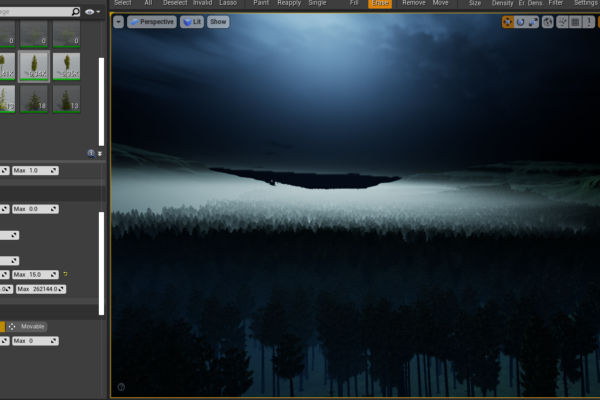Image resolution: width=600 pixels, height=400 pixels.
Task: Open the foliage Settings option
Action: click(x=585, y=3)
